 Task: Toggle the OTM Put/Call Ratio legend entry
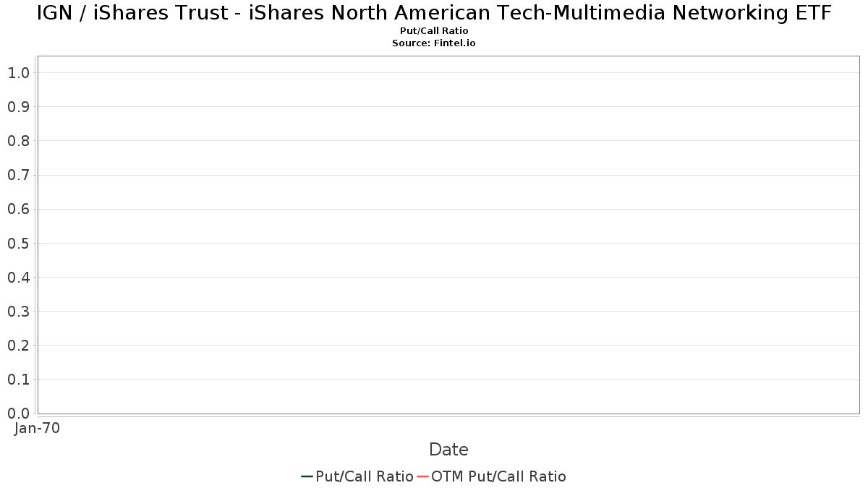(x=492, y=476)
